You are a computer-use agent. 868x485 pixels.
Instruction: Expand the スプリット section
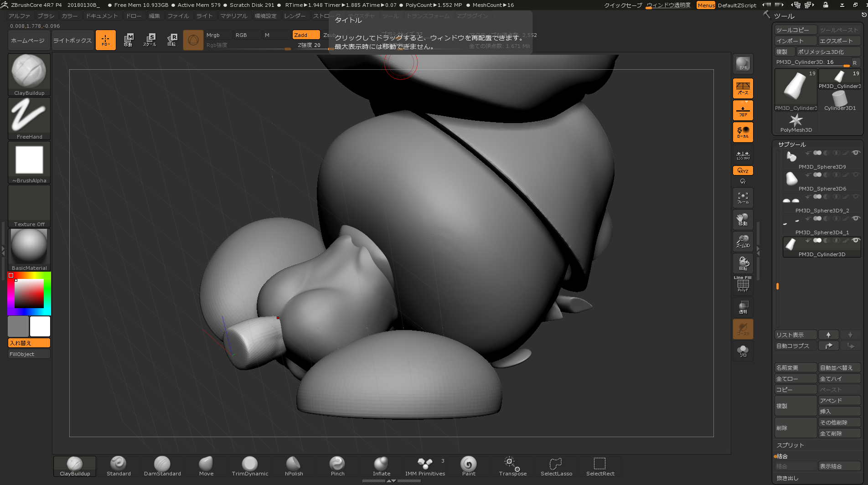pyautogui.click(x=790, y=445)
